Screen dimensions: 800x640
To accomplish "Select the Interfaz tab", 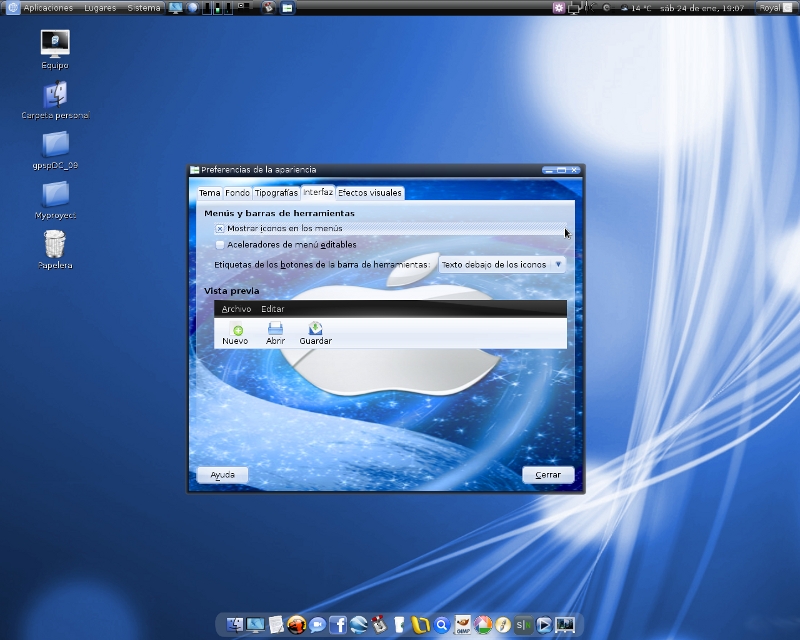I will 318,192.
